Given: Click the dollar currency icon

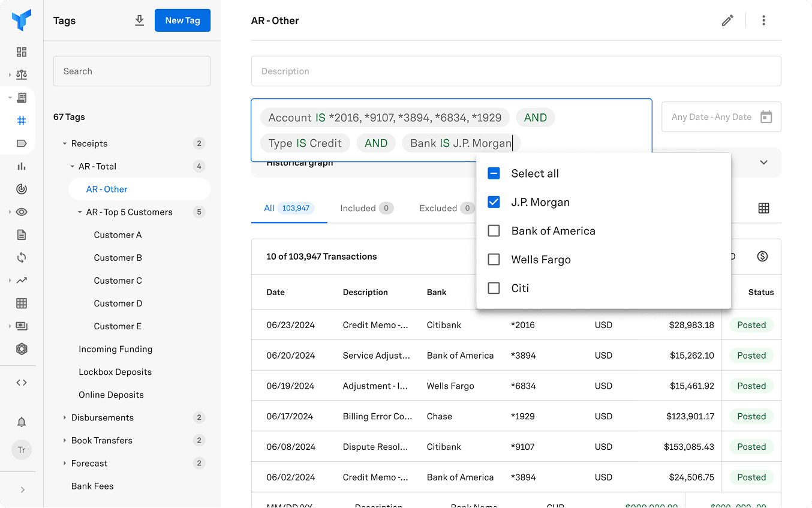Looking at the screenshot, I should pyautogui.click(x=762, y=256).
